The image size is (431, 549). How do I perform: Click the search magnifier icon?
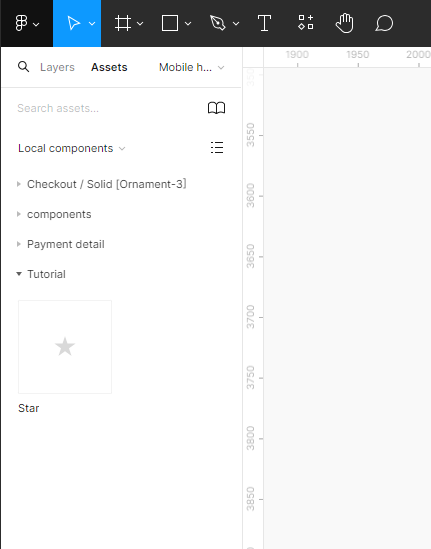point(23,67)
